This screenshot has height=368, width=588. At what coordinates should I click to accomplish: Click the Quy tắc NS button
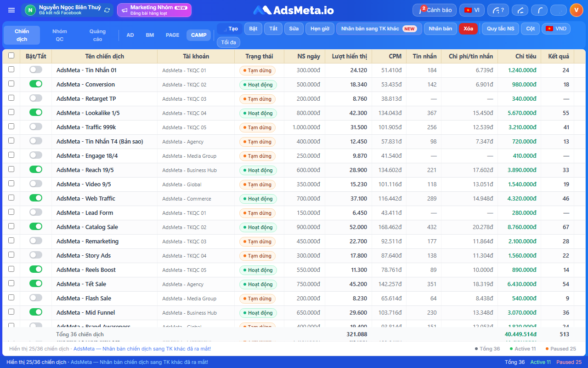501,29
